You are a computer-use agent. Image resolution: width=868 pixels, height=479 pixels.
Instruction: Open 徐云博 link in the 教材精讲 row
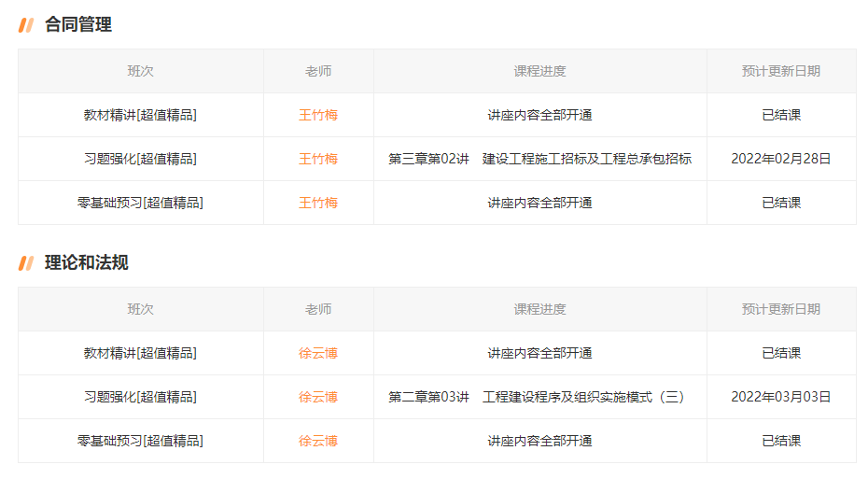318,353
